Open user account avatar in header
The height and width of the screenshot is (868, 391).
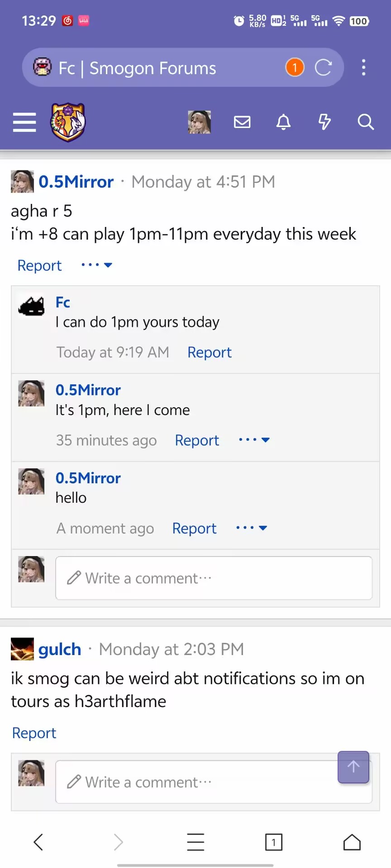200,122
